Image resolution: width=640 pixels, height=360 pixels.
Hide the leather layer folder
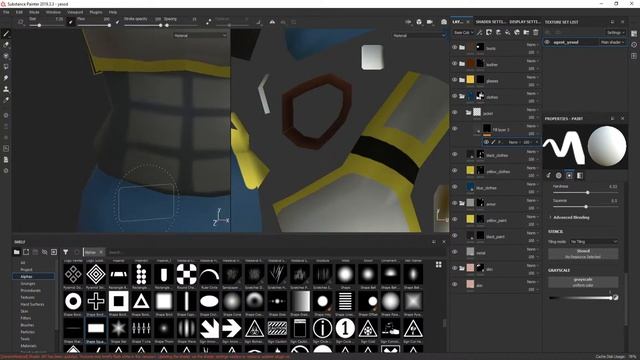455,64
